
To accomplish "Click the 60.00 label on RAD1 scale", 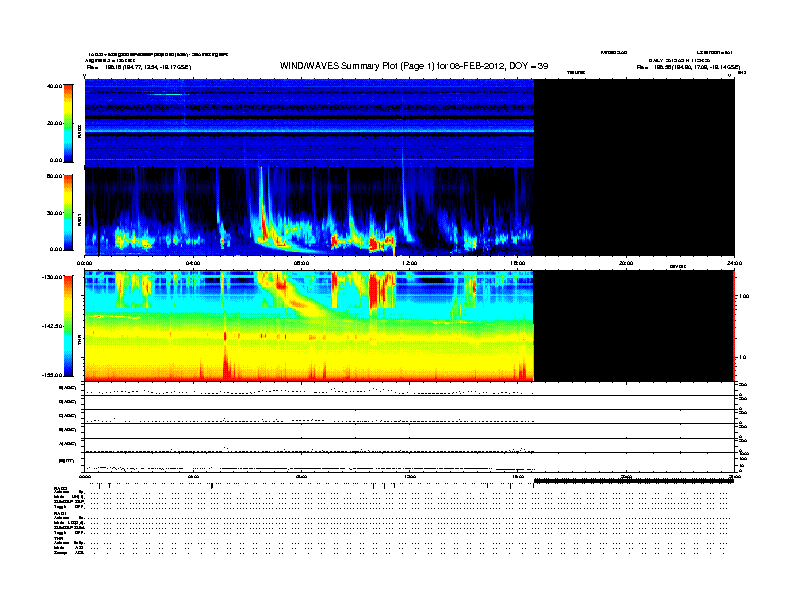I will tap(54, 176).
